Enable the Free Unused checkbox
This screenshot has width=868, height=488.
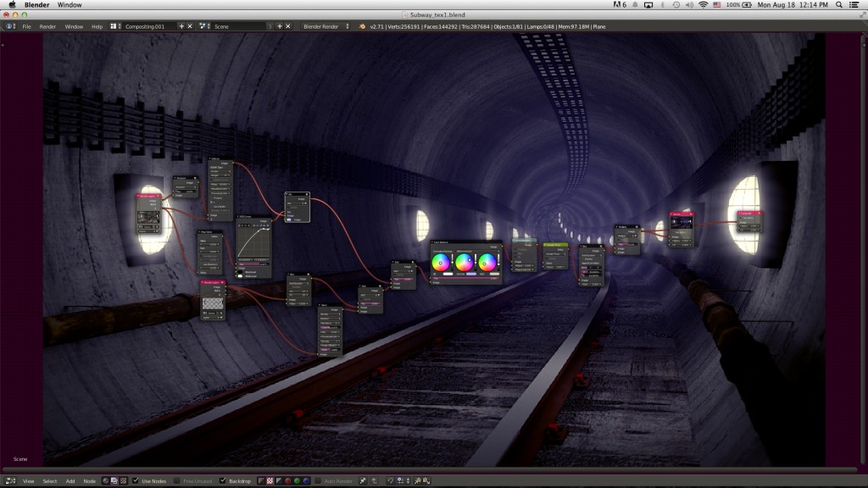click(176, 480)
